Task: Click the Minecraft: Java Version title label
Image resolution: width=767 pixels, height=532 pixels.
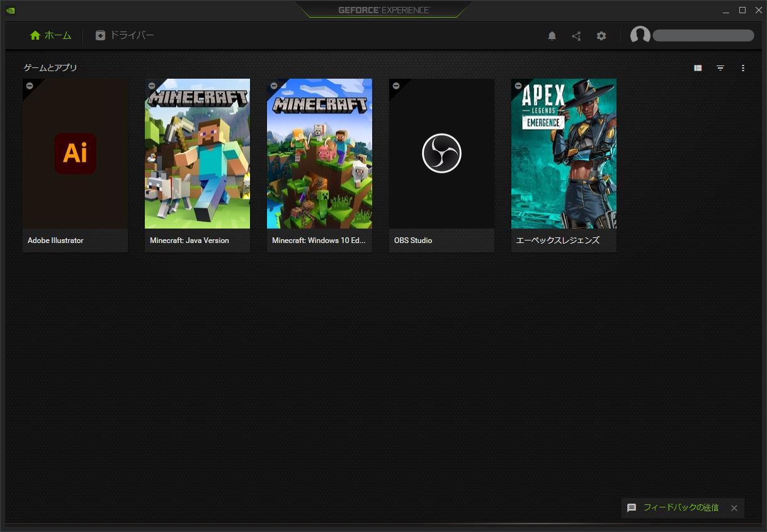Action: pos(190,241)
